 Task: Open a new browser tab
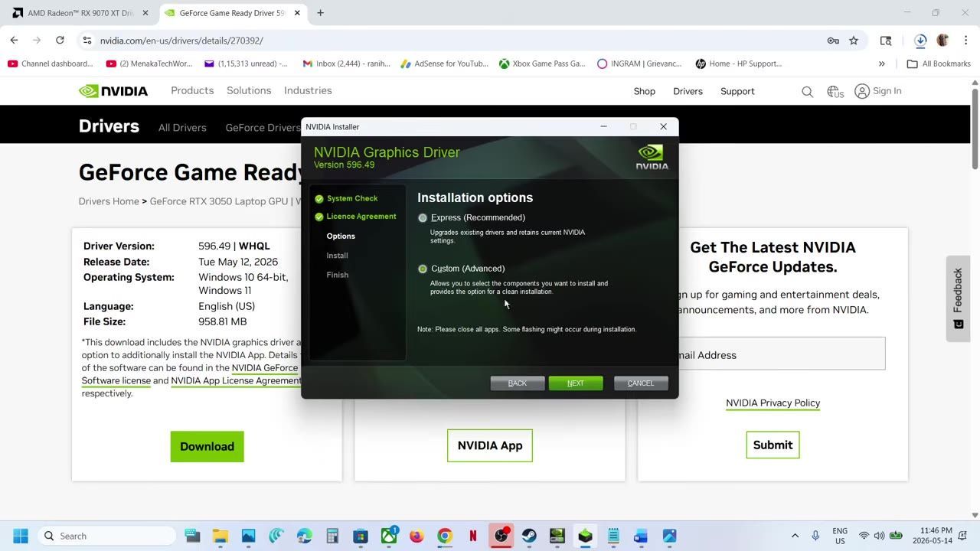320,13
